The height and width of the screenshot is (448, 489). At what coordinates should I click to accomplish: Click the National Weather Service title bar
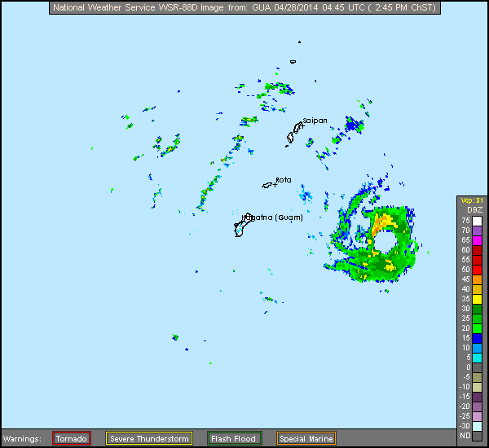pyautogui.click(x=244, y=7)
